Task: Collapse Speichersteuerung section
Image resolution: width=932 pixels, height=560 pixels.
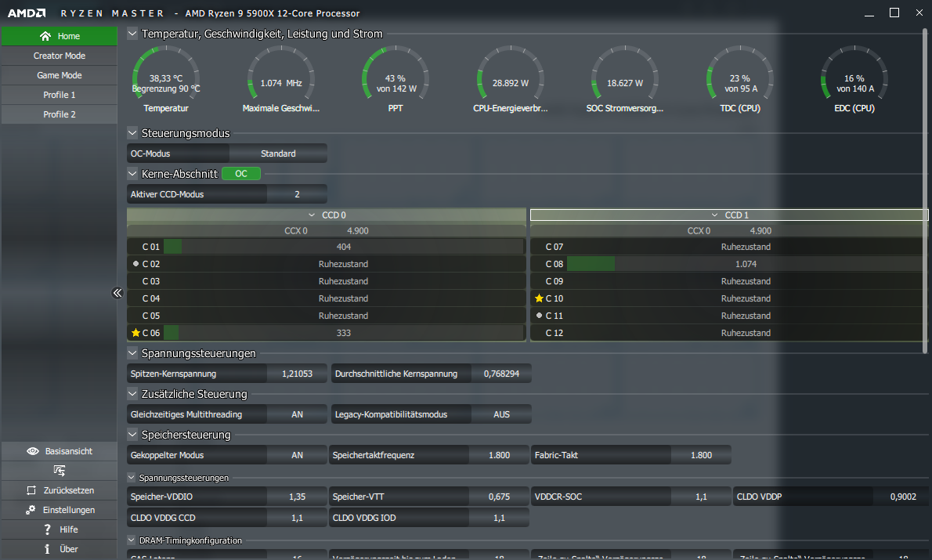Action: [132, 435]
